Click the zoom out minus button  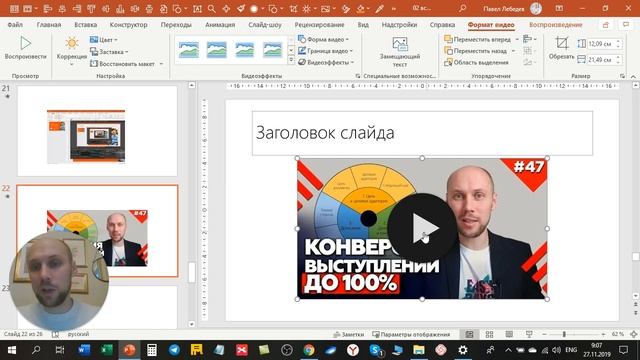click(544, 334)
